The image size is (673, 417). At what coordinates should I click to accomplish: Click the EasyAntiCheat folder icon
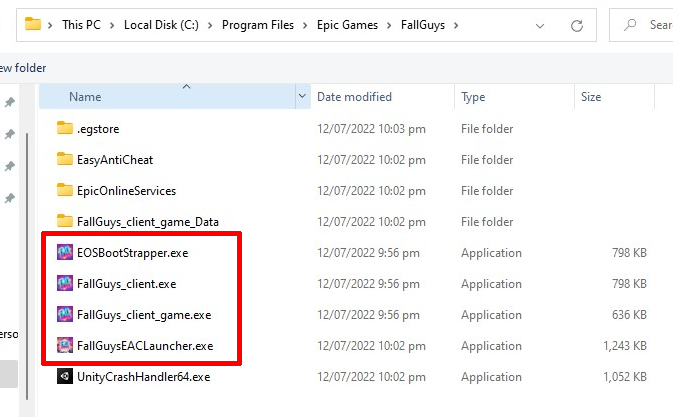coord(65,159)
